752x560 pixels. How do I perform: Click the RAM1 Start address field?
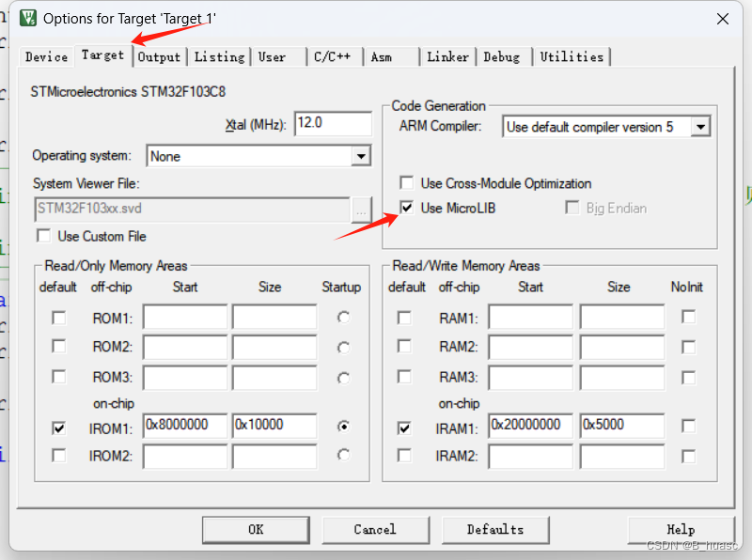[x=531, y=317]
